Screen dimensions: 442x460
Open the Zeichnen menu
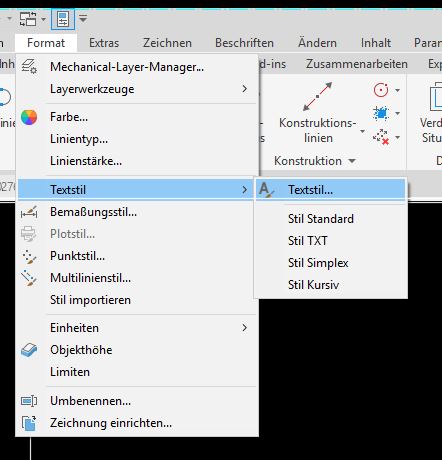167,43
